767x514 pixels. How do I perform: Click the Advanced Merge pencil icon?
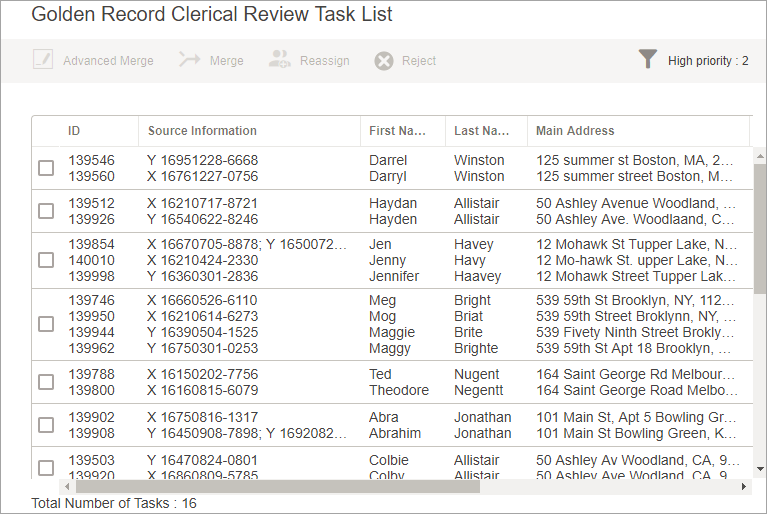coord(43,60)
